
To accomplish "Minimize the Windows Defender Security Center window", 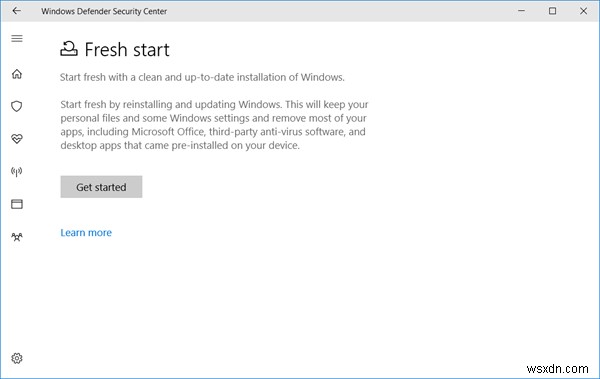I will [x=521, y=11].
